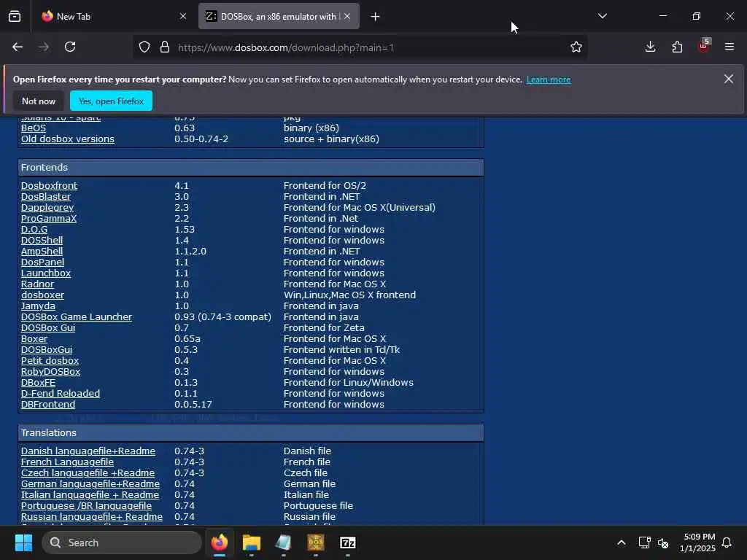Open the Downloads panel
747x560 pixels.
click(x=650, y=47)
